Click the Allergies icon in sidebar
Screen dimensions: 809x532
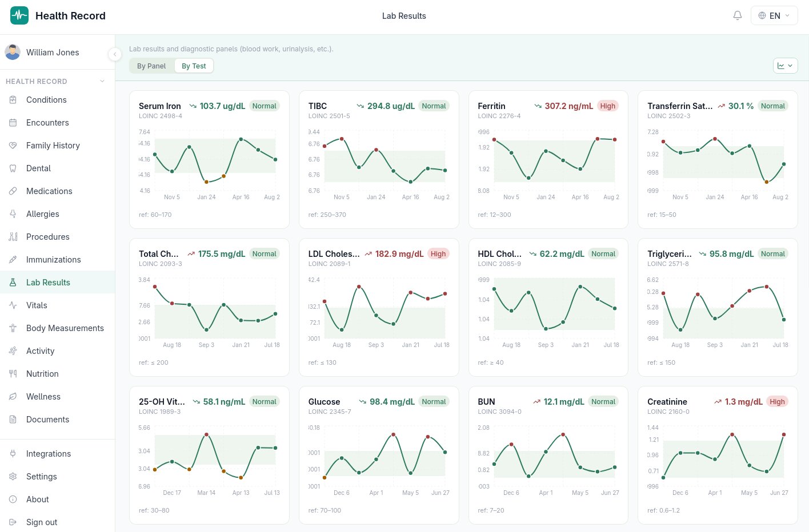(13, 214)
